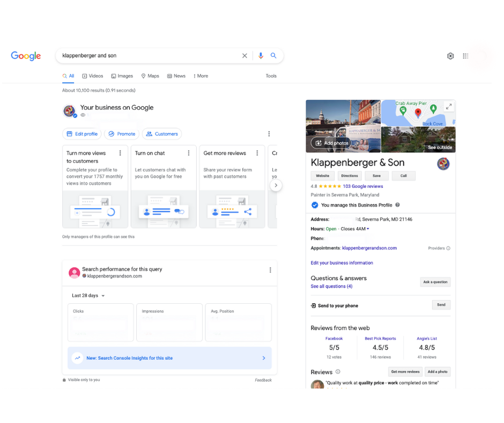
Task: Open klappenbergerandson.com appointments link
Action: point(369,248)
